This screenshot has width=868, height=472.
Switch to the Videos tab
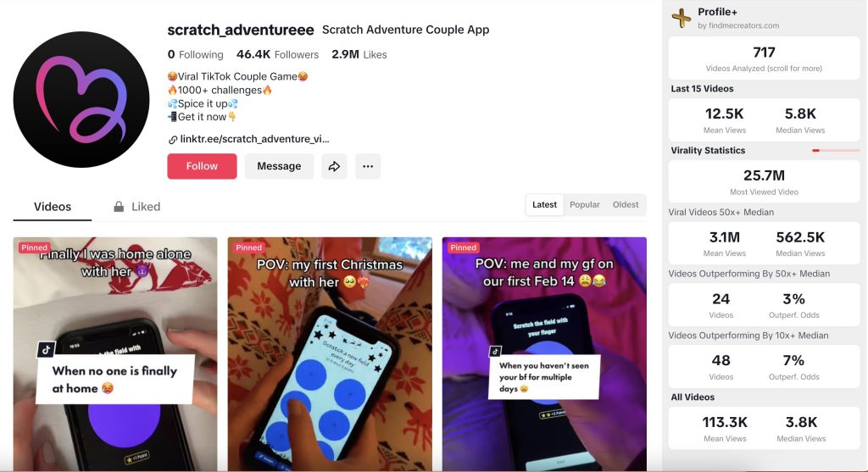pyautogui.click(x=53, y=207)
